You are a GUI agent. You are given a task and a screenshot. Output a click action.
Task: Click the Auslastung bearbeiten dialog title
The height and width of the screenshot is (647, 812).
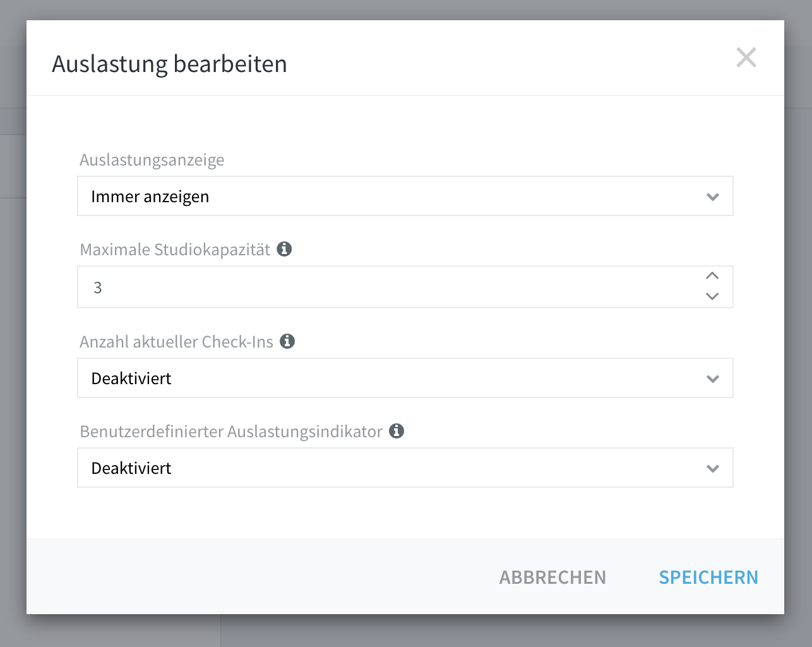point(169,64)
